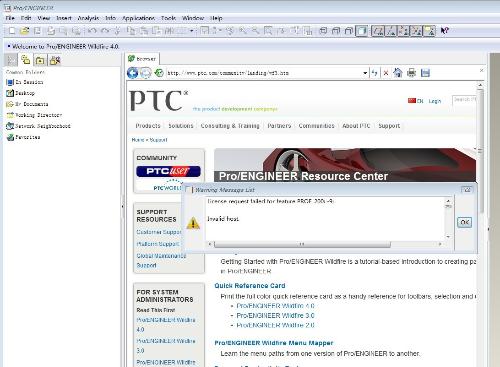
Task: Print the current browser page
Action: click(x=412, y=73)
